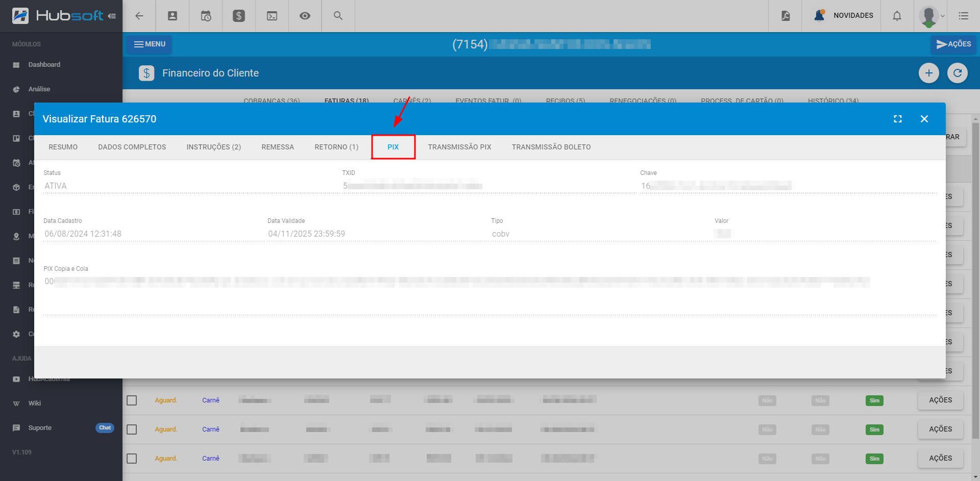Screen dimensions: 980x481
Task: Toggle fullscreen for Visualizar Fatura dialog
Action: [x=898, y=119]
